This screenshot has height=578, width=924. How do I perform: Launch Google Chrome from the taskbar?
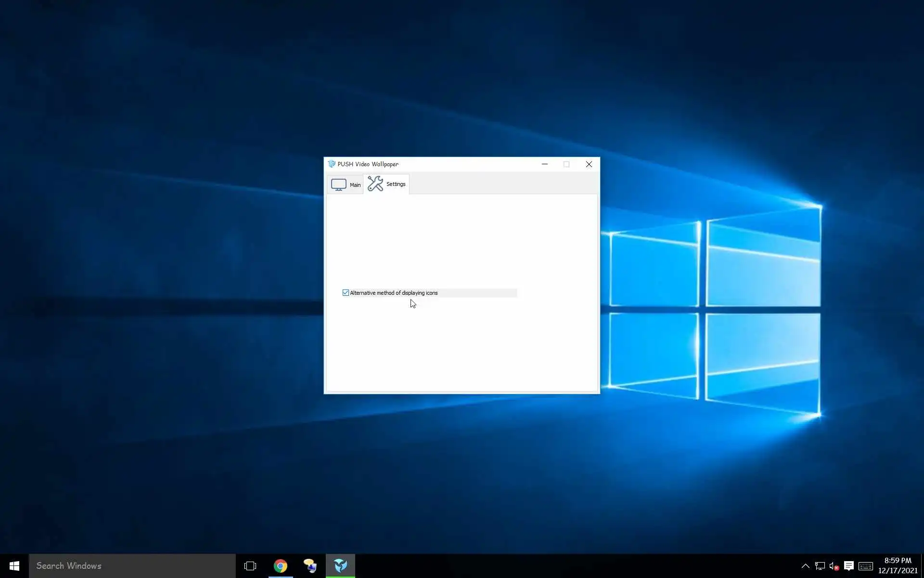pyautogui.click(x=281, y=566)
